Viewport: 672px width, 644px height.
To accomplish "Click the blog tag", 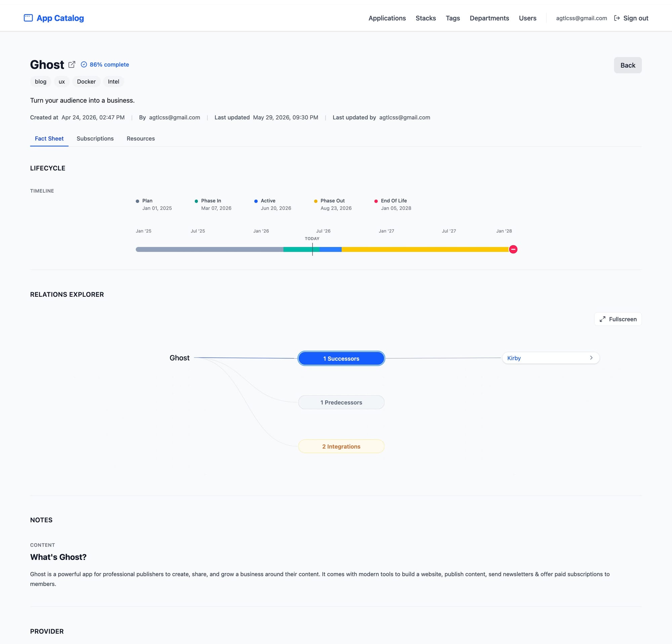I will [x=40, y=82].
